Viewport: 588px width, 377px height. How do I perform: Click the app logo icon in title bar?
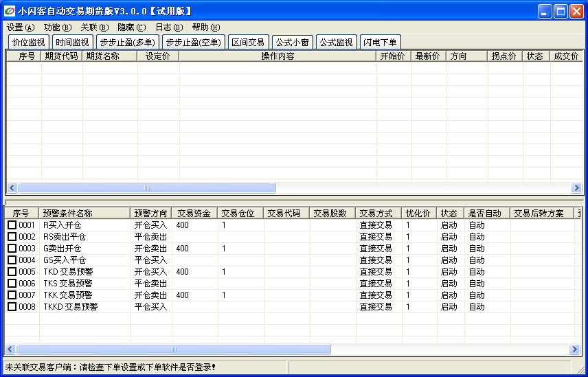[x=10, y=11]
